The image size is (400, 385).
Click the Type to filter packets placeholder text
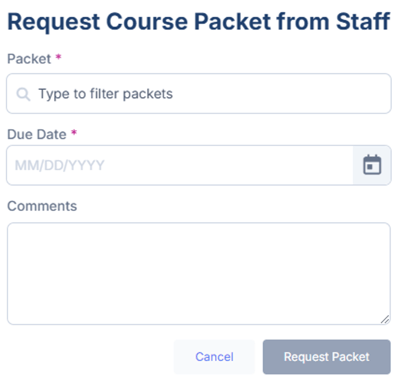pos(106,94)
